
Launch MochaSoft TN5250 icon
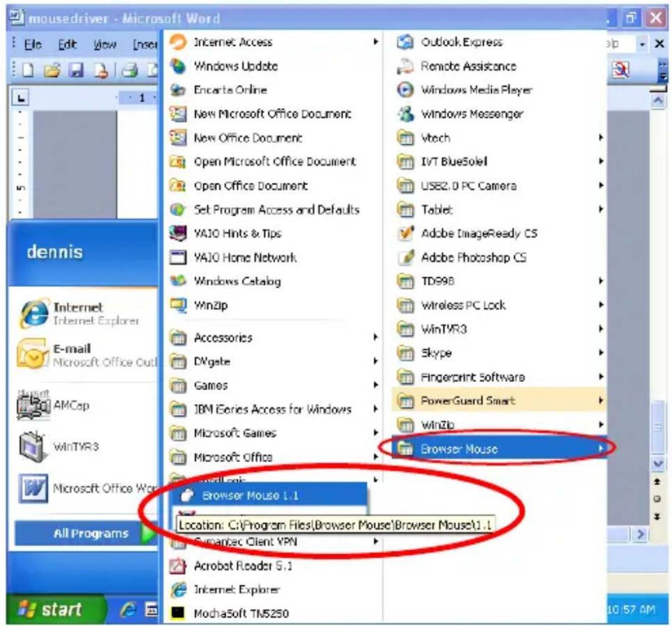[x=178, y=613]
